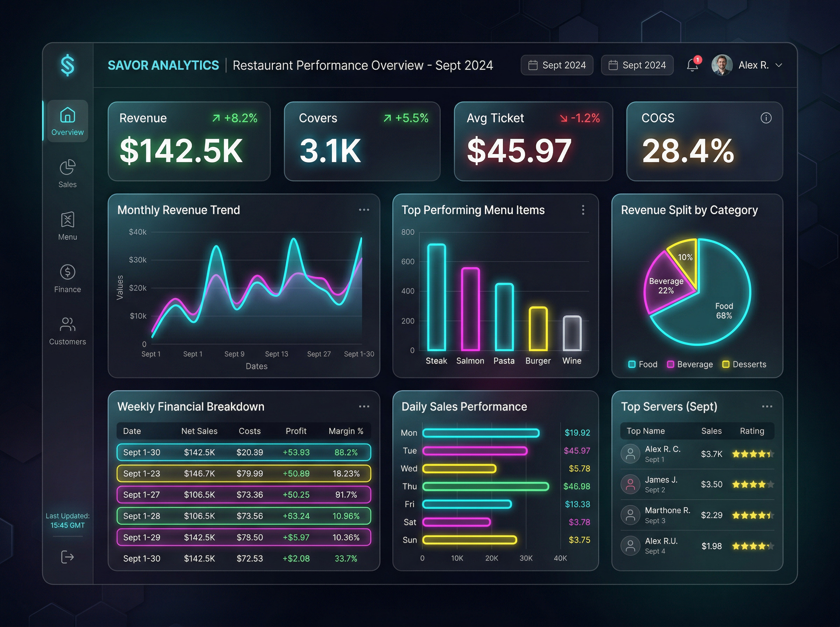Screen dimensions: 840x627
Task: Click Alex R. C. server avatar icon
Action: pyautogui.click(x=630, y=454)
